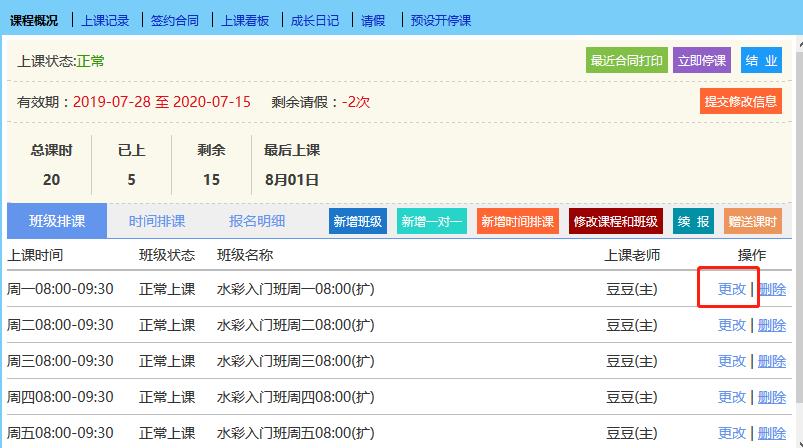Viewport: 803px width, 448px height.
Task: Go to 成长日记 tab
Action: tap(314, 20)
